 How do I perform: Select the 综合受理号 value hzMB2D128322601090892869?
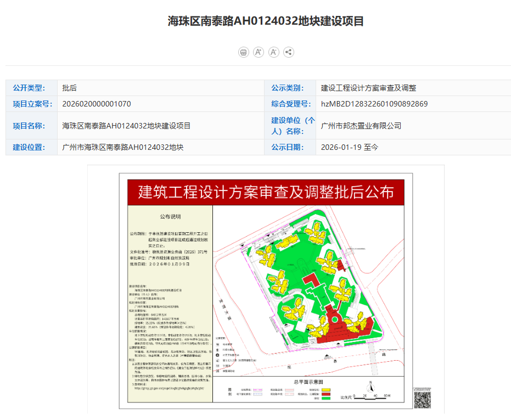click(374, 104)
